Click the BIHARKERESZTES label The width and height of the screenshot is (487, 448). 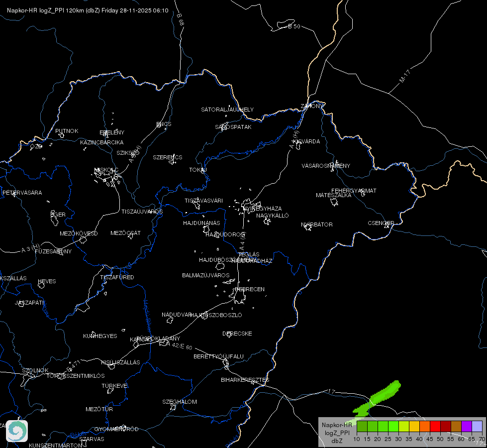(x=245, y=380)
